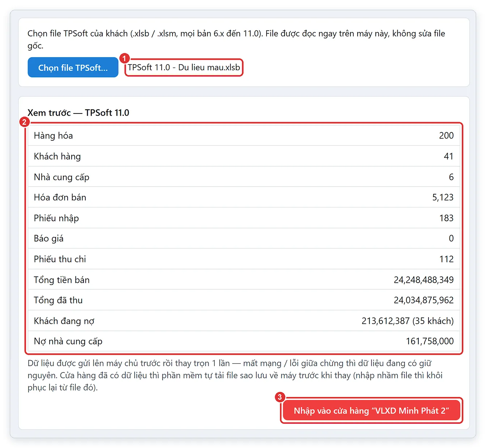Image resolution: width=486 pixels, height=448 pixels.
Task: Click the Hóa đơn bán value '5,123'
Action: (443, 197)
